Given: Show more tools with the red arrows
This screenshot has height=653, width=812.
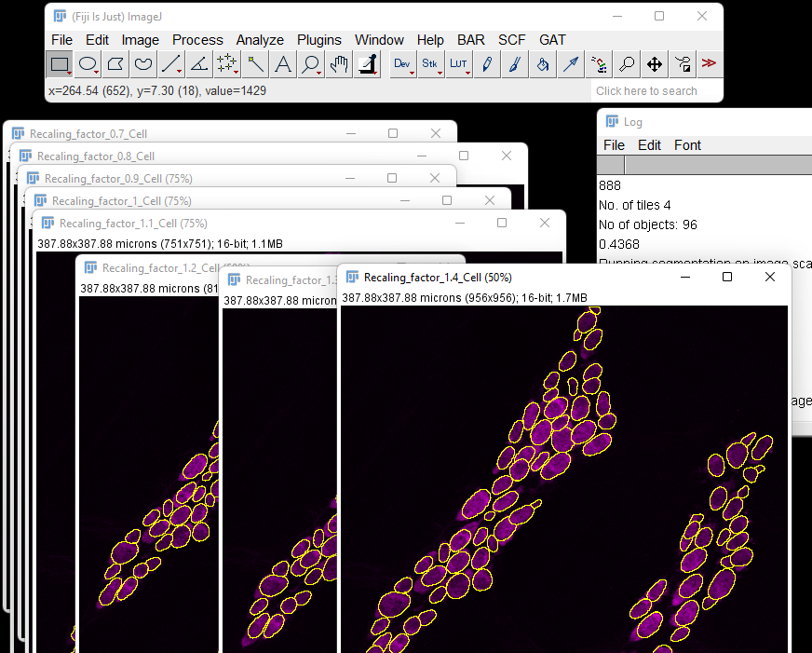Looking at the screenshot, I should click(709, 64).
